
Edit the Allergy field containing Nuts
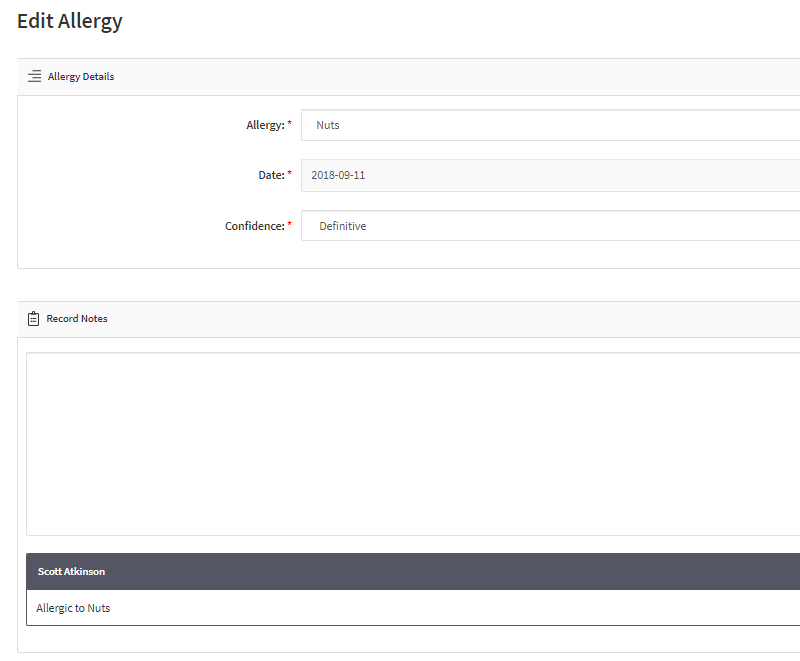(x=551, y=125)
